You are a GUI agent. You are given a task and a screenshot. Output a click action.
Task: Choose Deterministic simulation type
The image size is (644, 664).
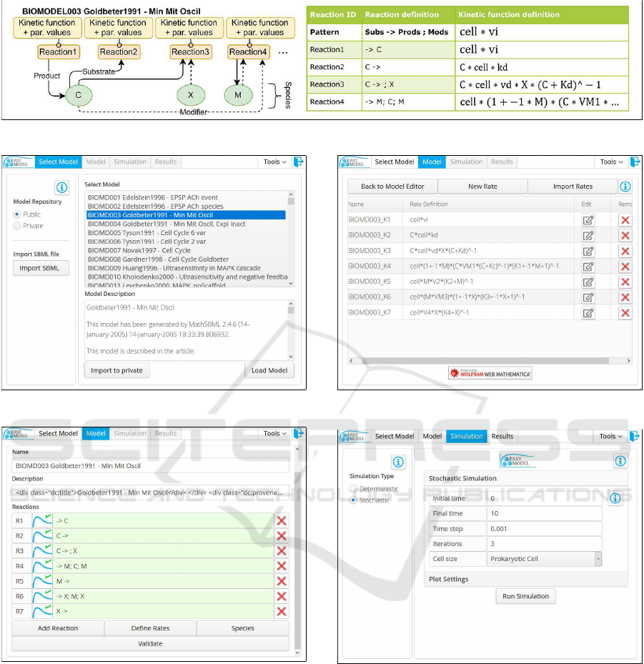click(353, 489)
